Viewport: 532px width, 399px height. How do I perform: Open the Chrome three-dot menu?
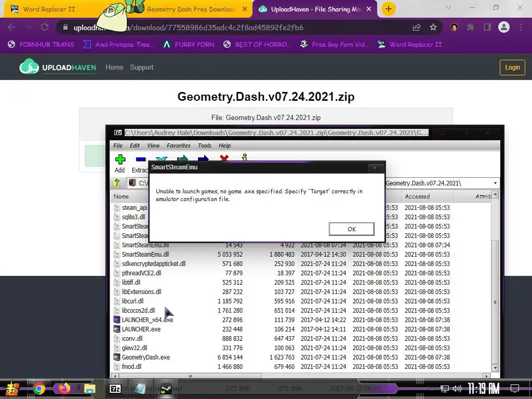(x=521, y=27)
